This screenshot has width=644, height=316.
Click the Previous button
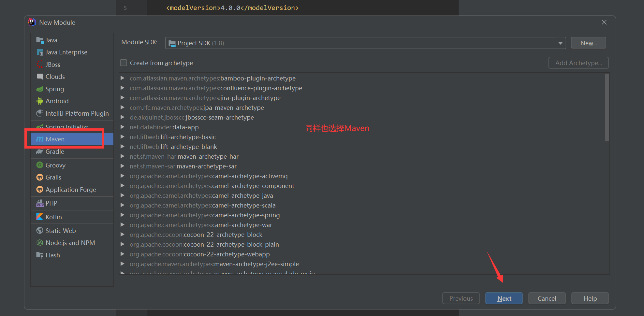click(461, 298)
